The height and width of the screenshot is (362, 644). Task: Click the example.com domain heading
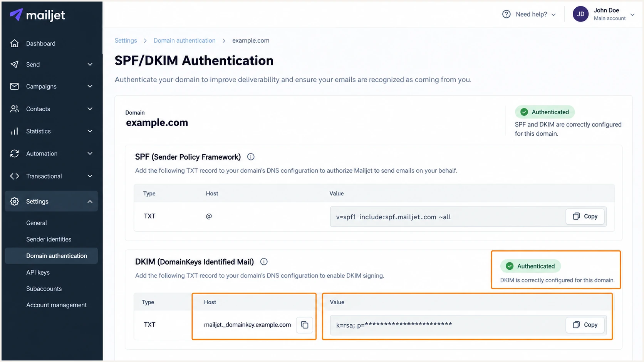(157, 123)
